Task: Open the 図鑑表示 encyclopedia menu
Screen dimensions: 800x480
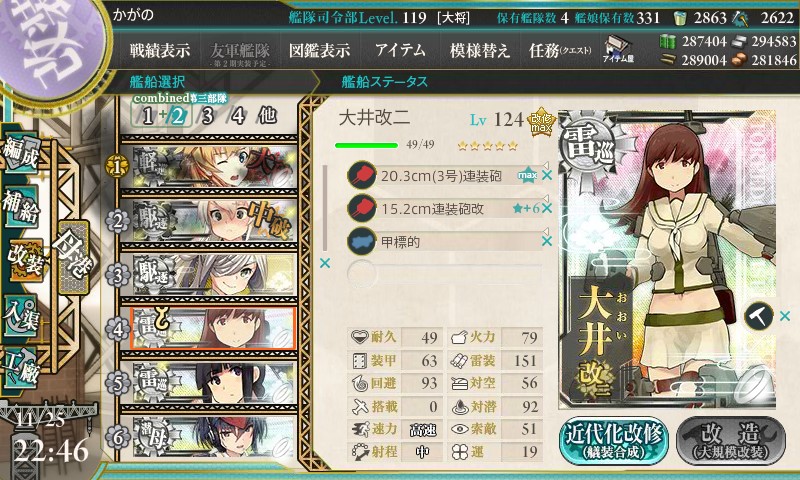Action: [319, 50]
